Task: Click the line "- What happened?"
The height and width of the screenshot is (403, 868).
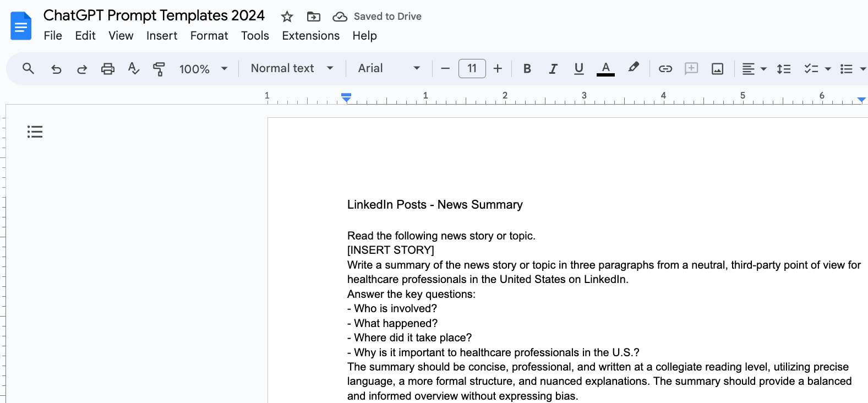Action: (x=392, y=323)
